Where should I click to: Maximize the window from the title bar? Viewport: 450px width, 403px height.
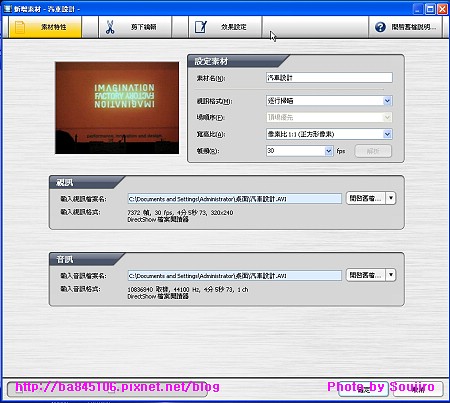click(431, 9)
